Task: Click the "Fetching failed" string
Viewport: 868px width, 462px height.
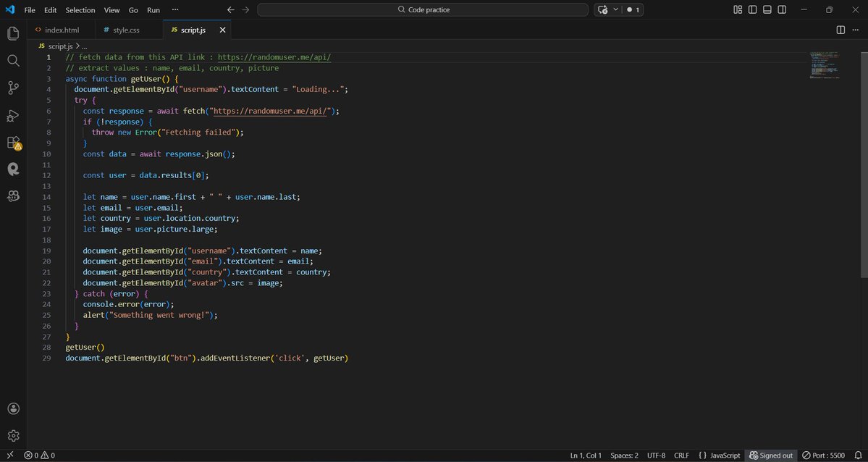Action: (x=198, y=133)
